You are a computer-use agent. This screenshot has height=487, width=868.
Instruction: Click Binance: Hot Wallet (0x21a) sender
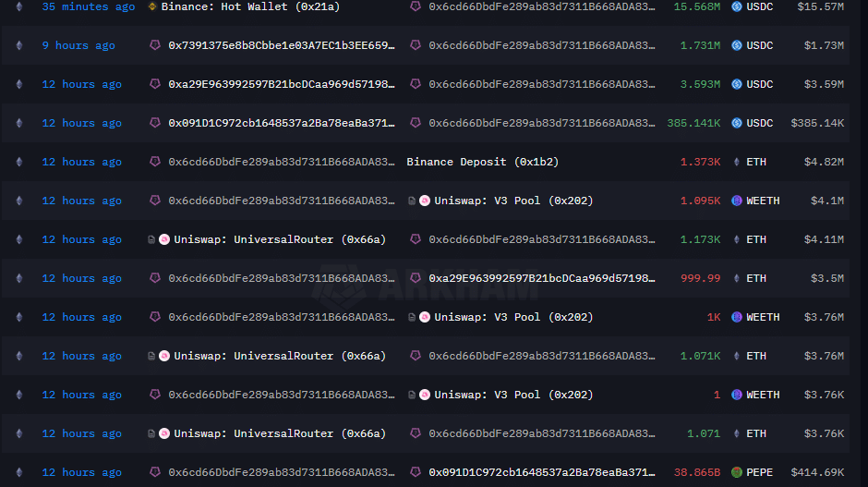250,6
